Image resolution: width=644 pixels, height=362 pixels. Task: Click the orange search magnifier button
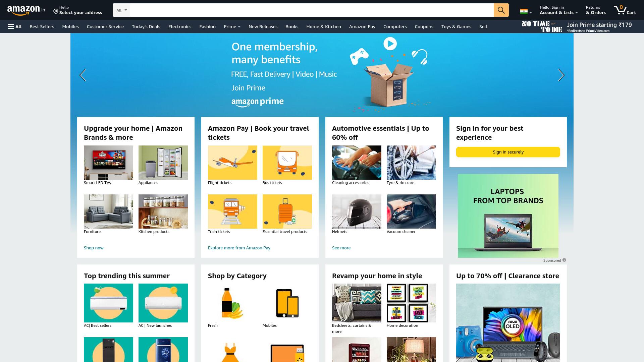(501, 10)
